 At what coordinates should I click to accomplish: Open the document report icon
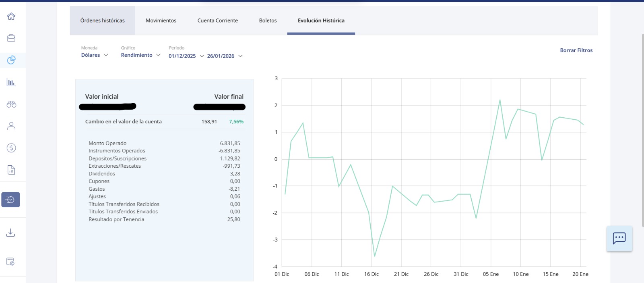pyautogui.click(x=11, y=170)
